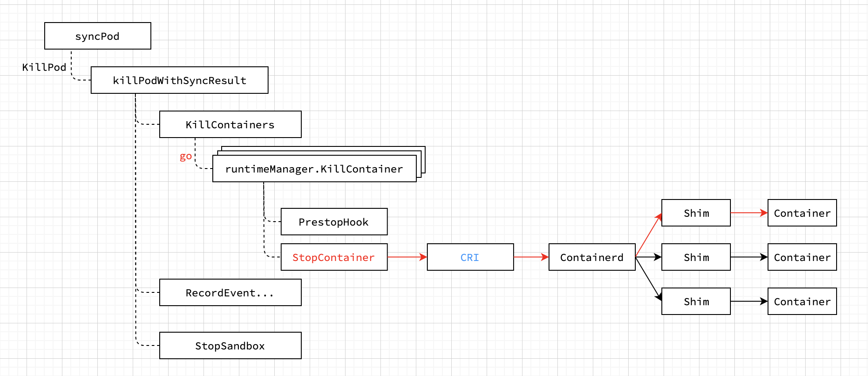Screen dimensions: 868x376
Task: Select the syncPod box
Action: (97, 36)
